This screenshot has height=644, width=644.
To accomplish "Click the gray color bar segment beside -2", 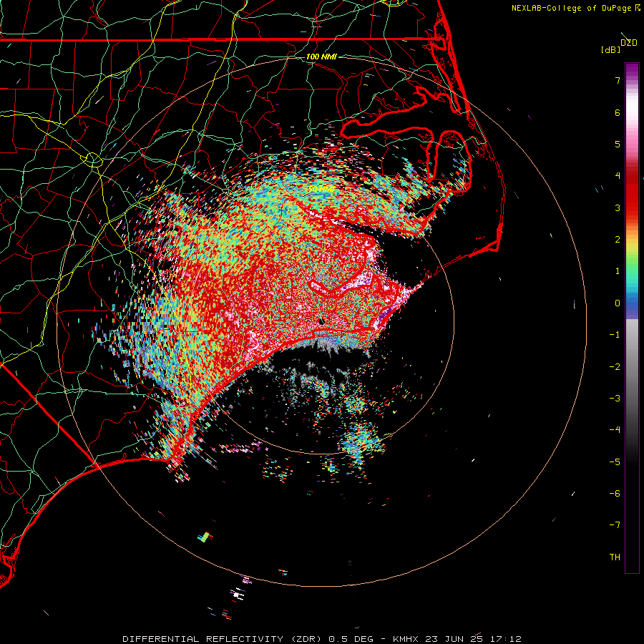I will (632, 367).
